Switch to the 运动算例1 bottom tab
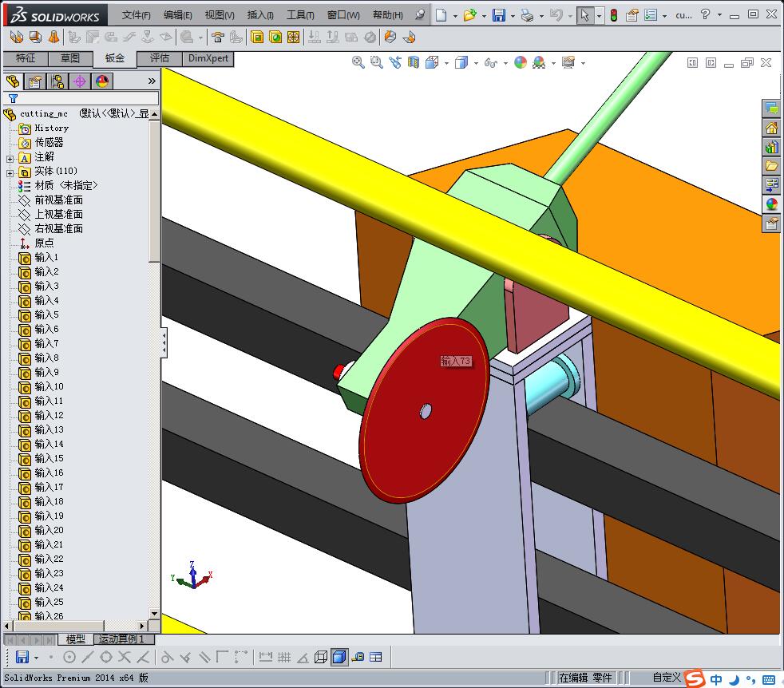This screenshot has width=784, height=688. pyautogui.click(x=121, y=639)
